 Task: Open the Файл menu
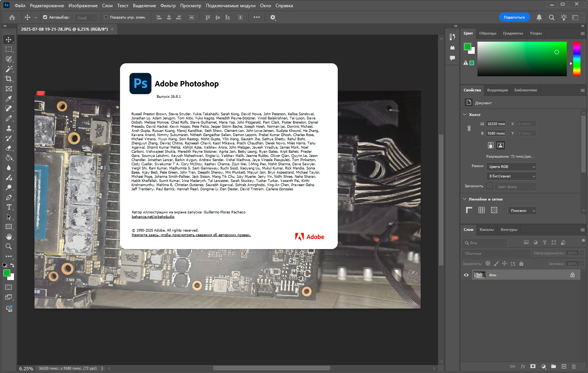(20, 6)
